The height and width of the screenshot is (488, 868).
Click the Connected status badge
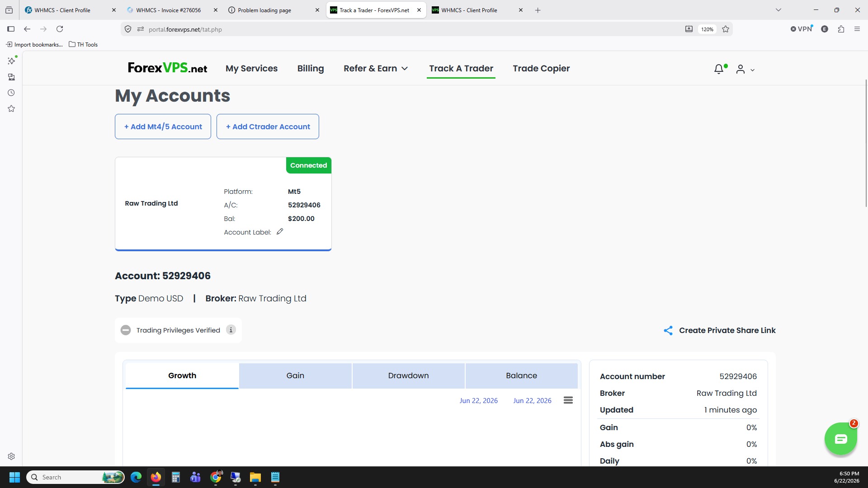[309, 165]
